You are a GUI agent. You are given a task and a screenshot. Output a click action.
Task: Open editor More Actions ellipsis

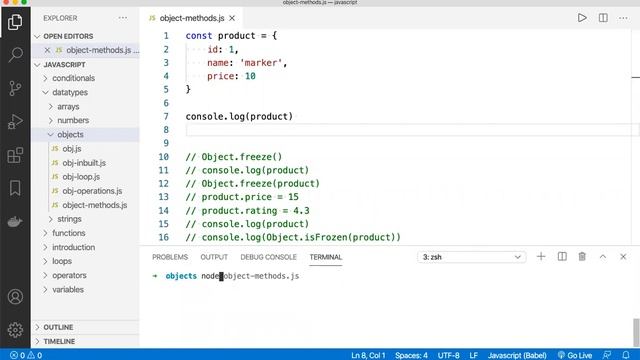[623, 18]
